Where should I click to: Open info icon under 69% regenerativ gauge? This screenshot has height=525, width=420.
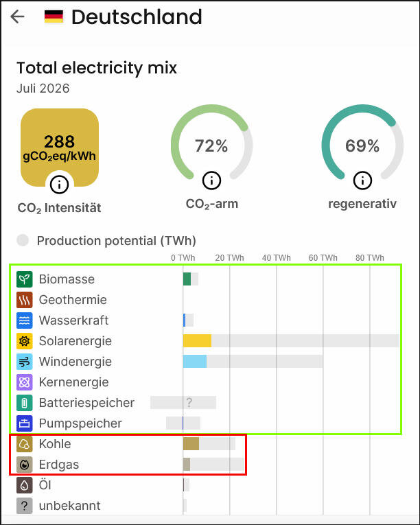pyautogui.click(x=363, y=180)
